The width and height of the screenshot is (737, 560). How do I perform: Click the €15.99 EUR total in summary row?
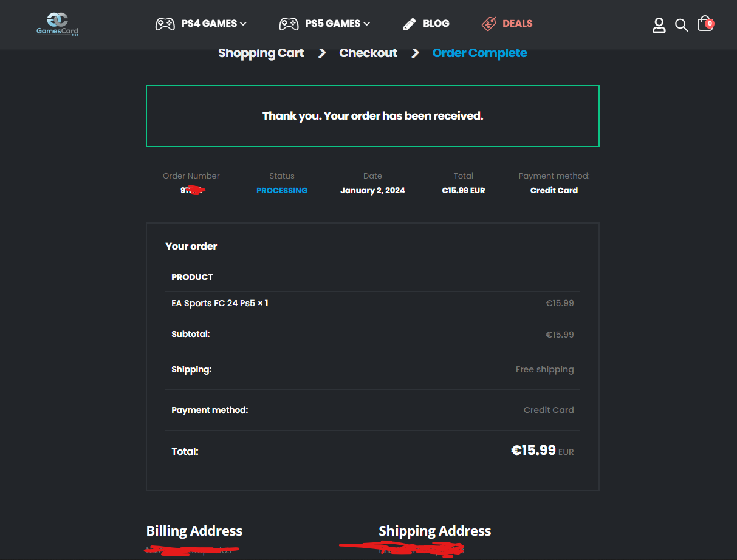pos(463,190)
